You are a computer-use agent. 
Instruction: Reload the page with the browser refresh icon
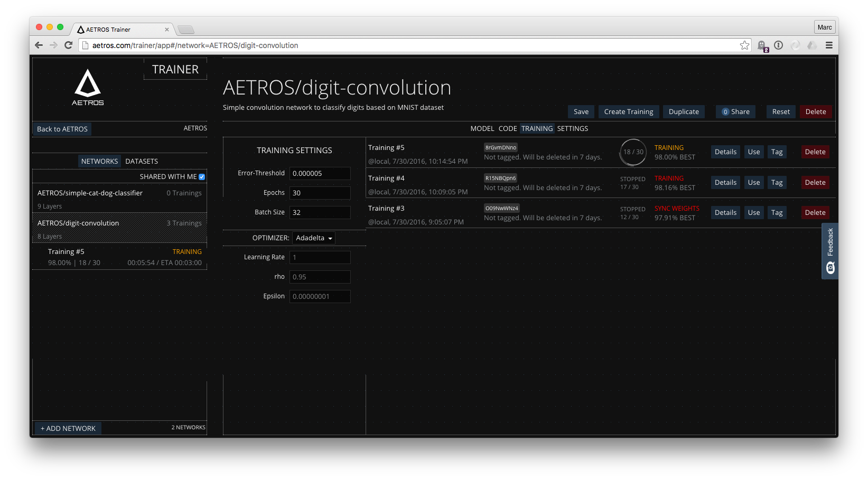(x=68, y=45)
